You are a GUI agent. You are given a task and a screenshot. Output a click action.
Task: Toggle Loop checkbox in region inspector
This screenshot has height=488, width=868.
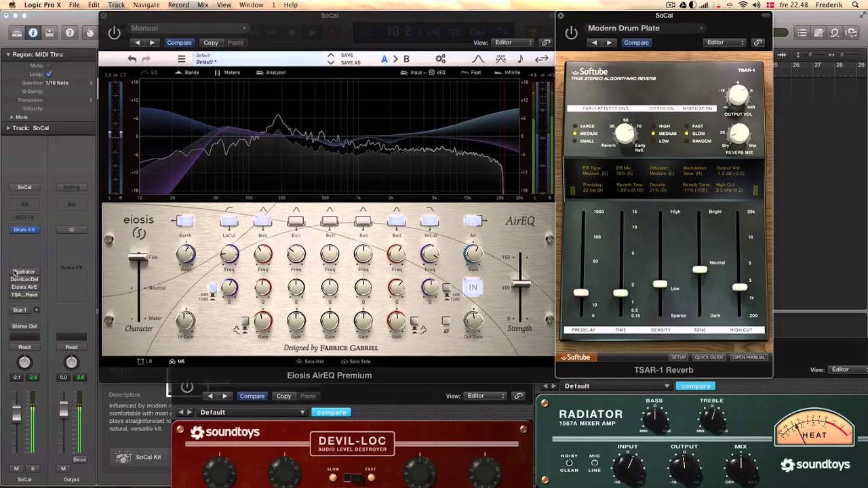point(49,74)
